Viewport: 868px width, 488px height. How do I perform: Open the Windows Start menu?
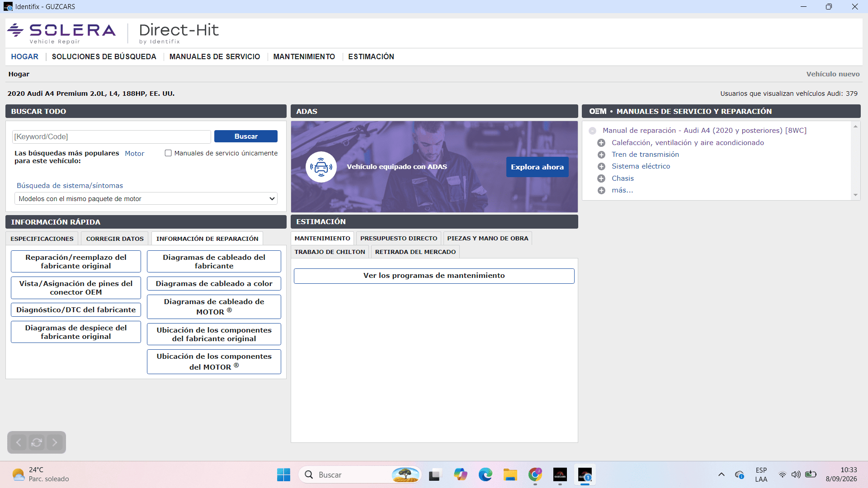[x=283, y=475]
